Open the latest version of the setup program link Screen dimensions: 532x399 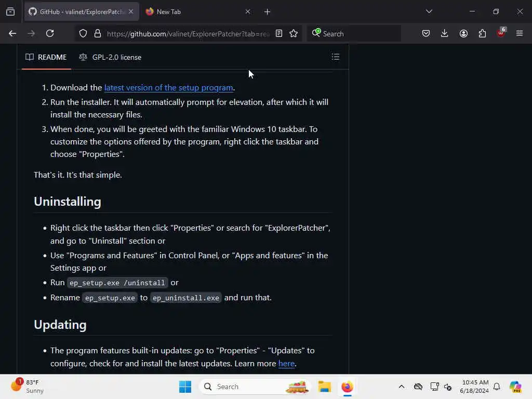[169, 87]
